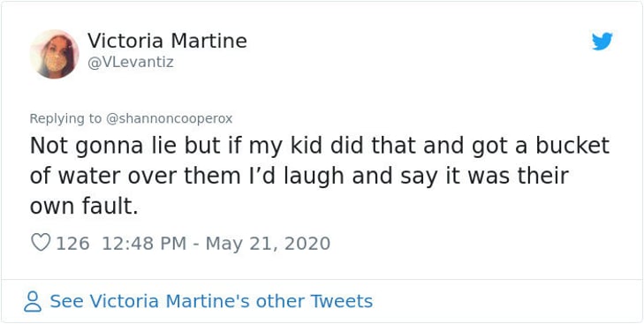This screenshot has width=644, height=324.
Task: Open the 12:48 PM timestamp
Action: point(144,243)
